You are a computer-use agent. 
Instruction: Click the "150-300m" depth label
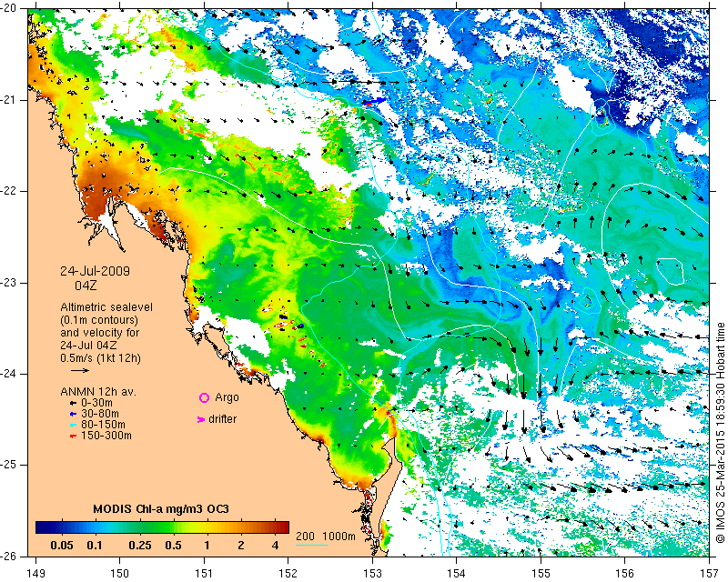[x=106, y=436]
